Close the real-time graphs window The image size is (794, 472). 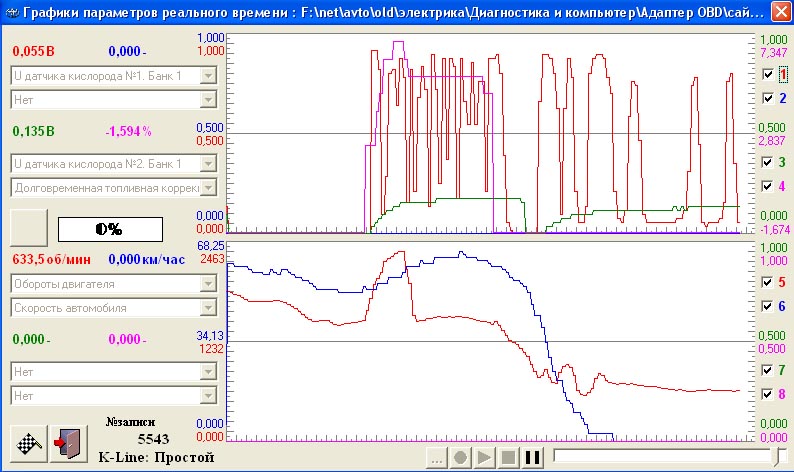point(780,13)
